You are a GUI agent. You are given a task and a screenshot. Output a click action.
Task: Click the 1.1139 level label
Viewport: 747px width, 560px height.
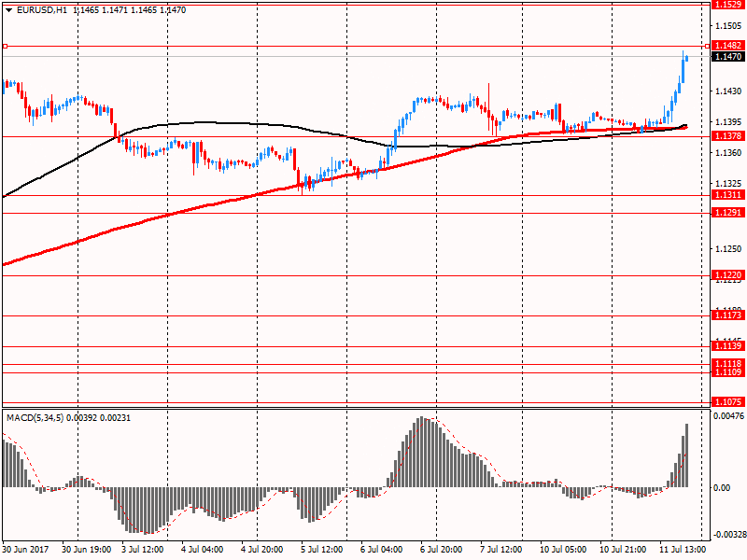click(728, 345)
